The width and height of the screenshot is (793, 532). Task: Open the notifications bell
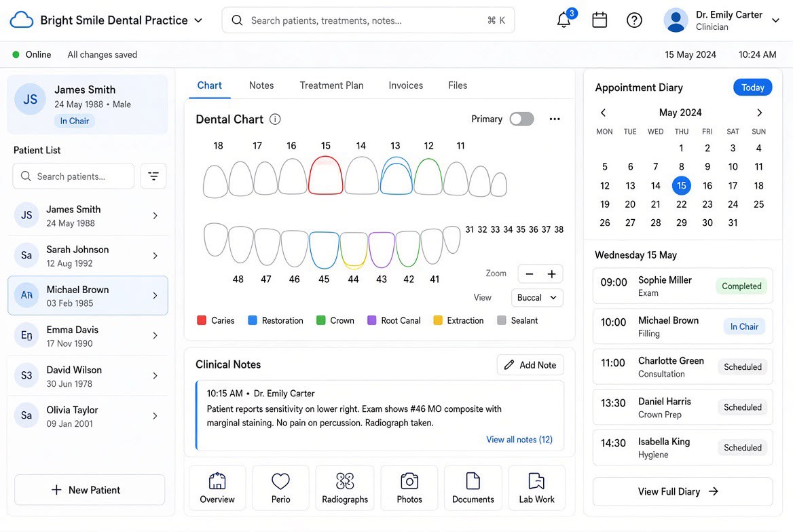click(564, 20)
